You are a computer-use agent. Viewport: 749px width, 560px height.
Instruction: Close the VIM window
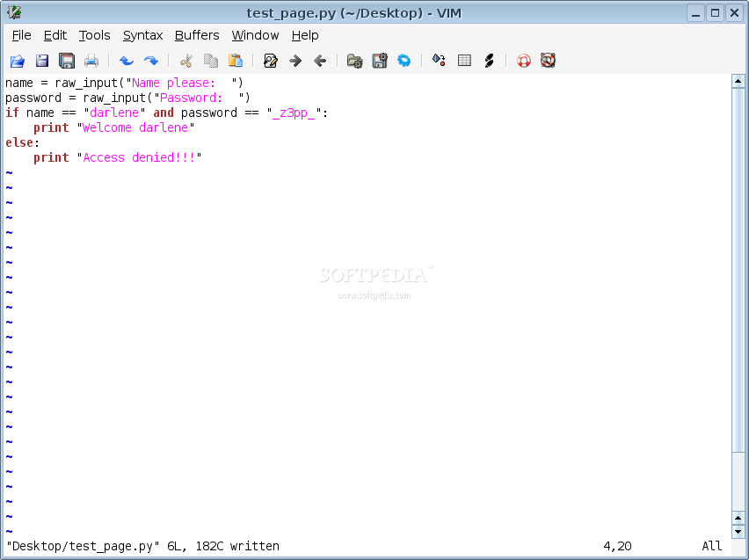click(735, 13)
